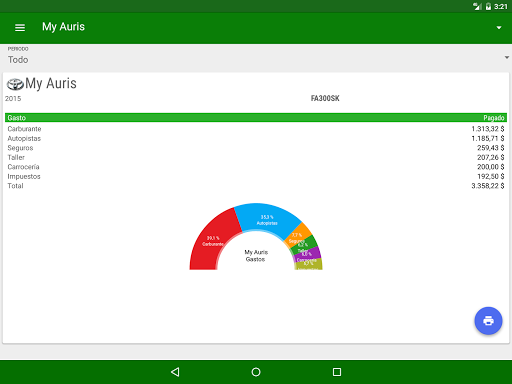This screenshot has width=512, height=384.
Task: Select the Impuestos expense row
Action: point(256,176)
